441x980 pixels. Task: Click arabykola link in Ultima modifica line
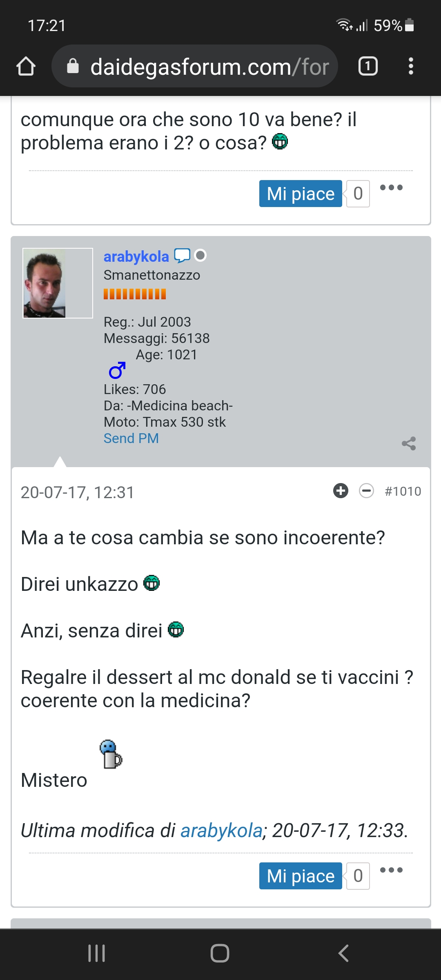click(x=221, y=831)
